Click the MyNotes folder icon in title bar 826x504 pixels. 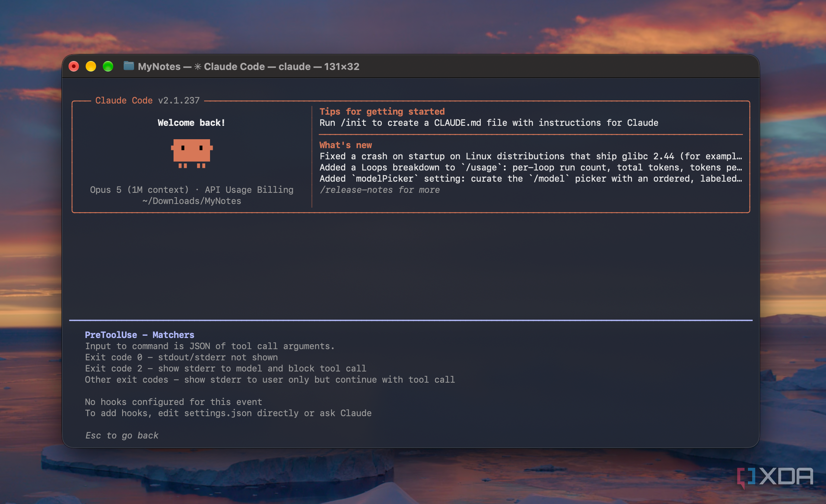[x=128, y=66]
